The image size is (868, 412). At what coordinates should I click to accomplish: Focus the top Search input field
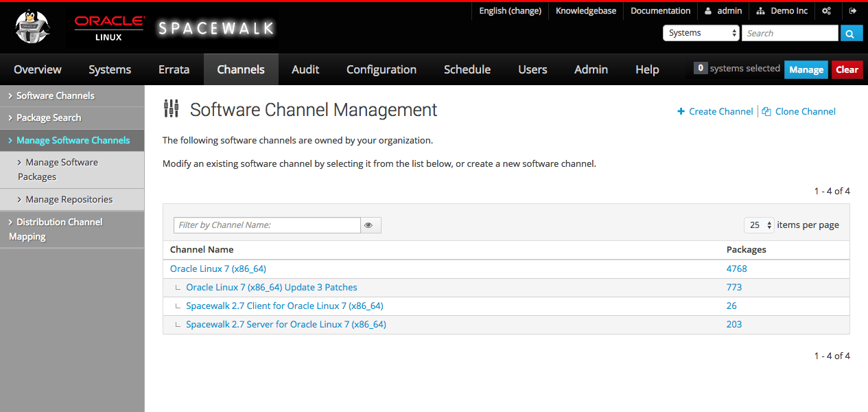pos(790,33)
